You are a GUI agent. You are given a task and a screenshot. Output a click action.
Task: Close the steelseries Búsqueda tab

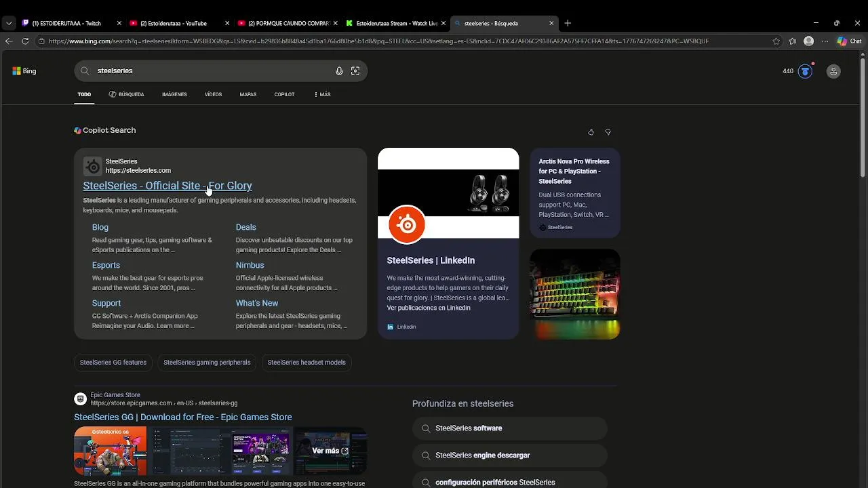pos(551,23)
